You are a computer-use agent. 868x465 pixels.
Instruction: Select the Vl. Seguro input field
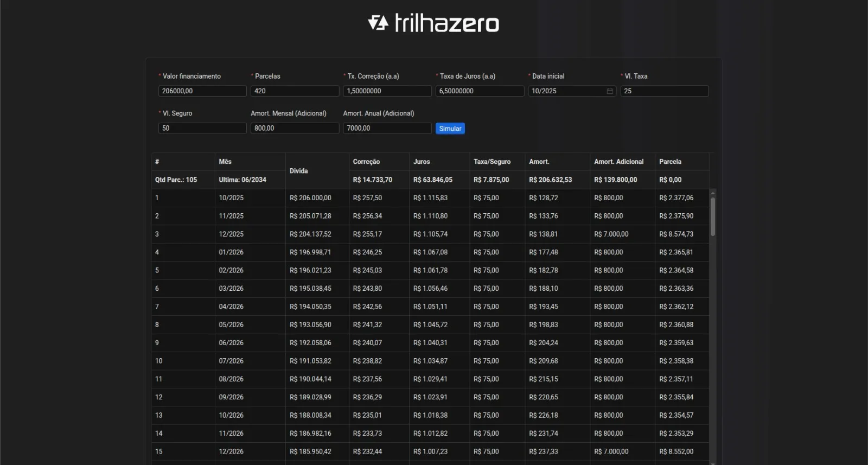tap(202, 129)
